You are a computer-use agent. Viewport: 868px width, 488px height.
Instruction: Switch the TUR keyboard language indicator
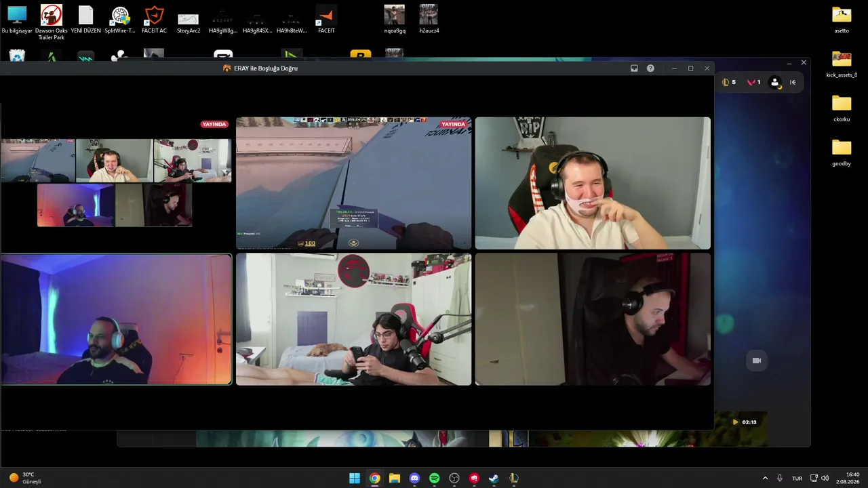click(797, 479)
